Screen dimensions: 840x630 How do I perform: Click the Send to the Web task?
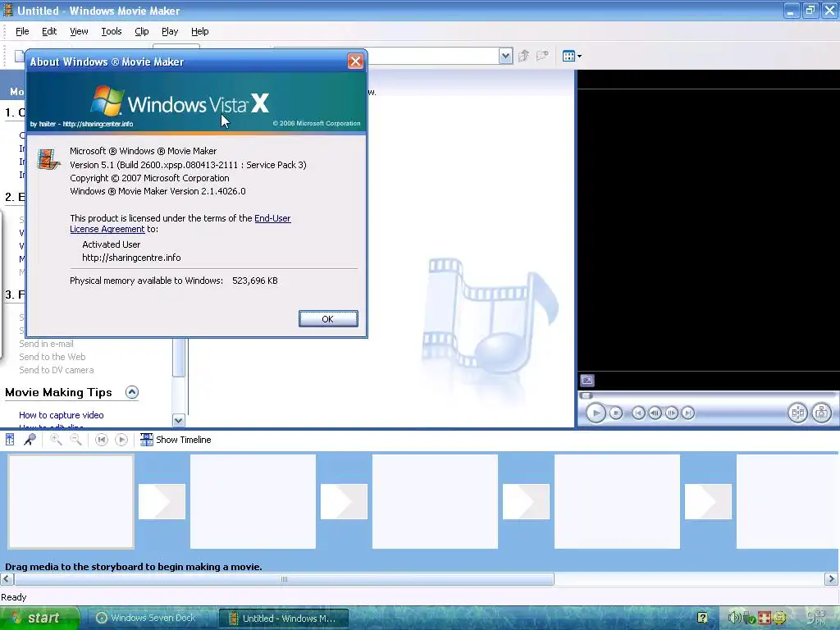52,357
